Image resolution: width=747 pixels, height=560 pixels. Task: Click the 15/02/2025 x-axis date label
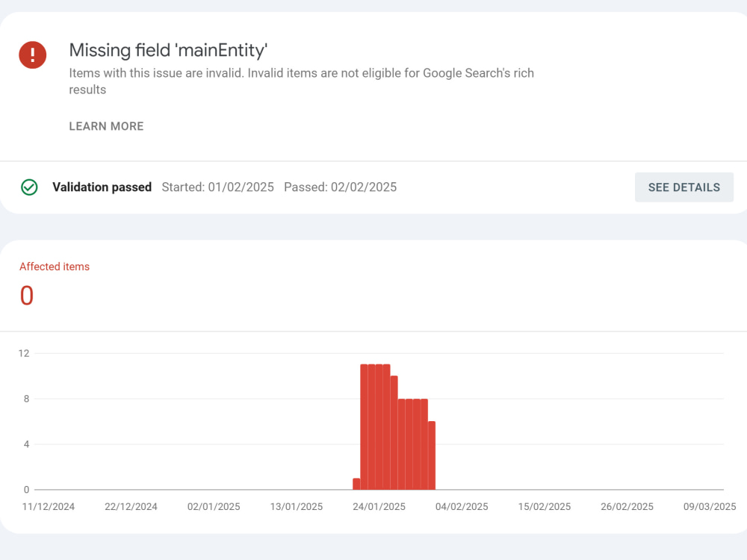pos(544,507)
